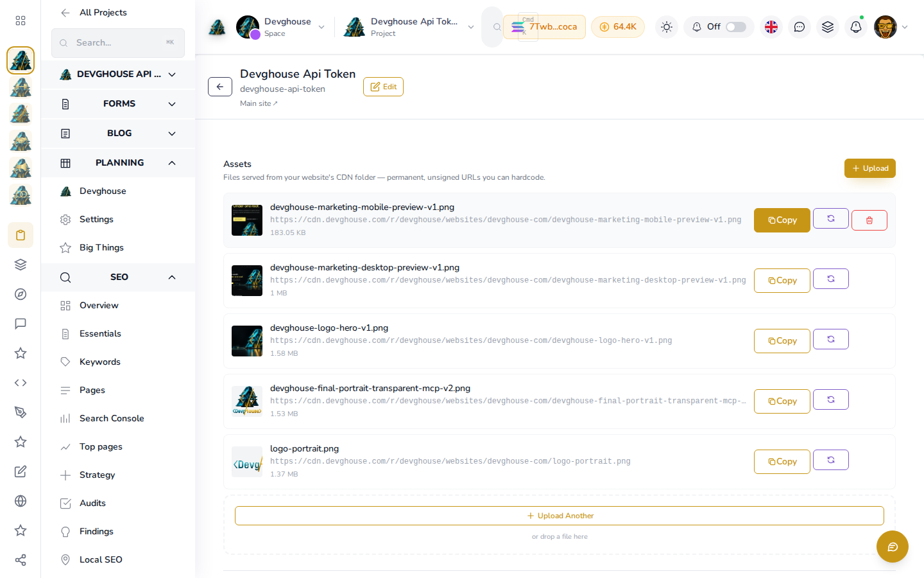Click Upload Another button
Image resolution: width=924 pixels, height=578 pixels.
[560, 516]
